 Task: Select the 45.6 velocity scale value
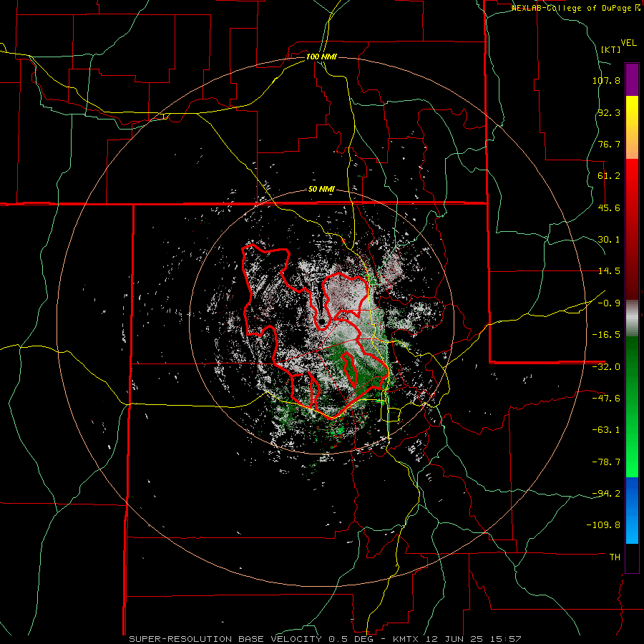point(609,208)
